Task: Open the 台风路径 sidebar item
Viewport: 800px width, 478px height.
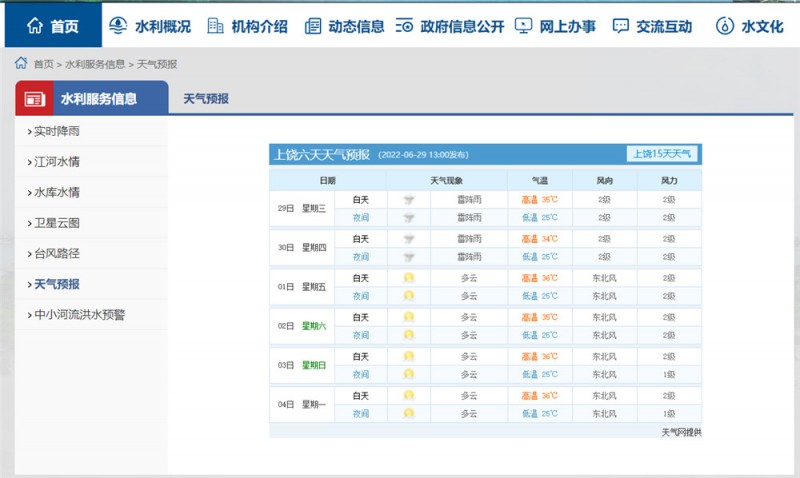Action: 92,254
